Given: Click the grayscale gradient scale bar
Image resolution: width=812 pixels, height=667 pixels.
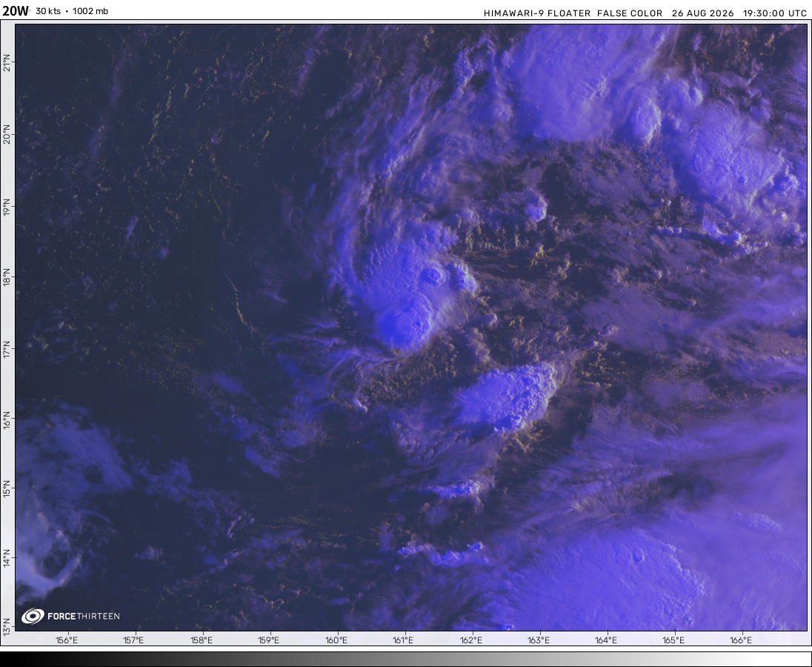Looking at the screenshot, I should 406,660.
